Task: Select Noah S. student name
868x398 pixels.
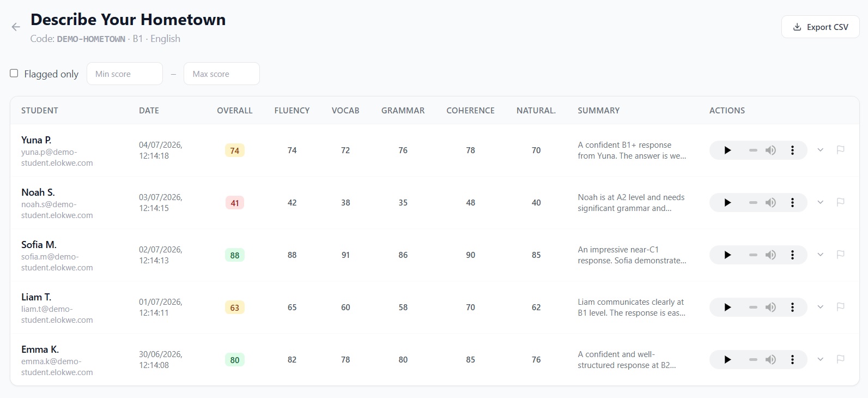Action: (x=38, y=192)
